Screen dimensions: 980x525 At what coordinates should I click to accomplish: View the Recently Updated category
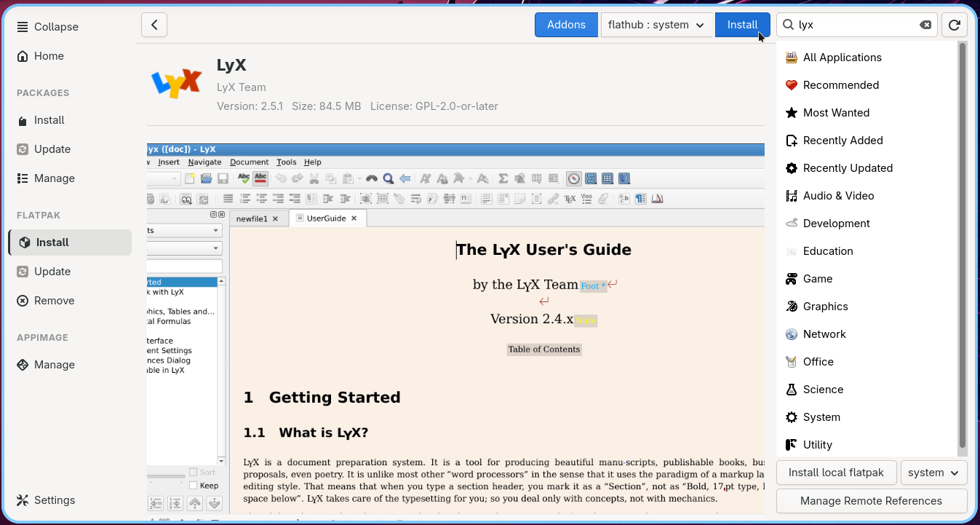(x=867, y=168)
